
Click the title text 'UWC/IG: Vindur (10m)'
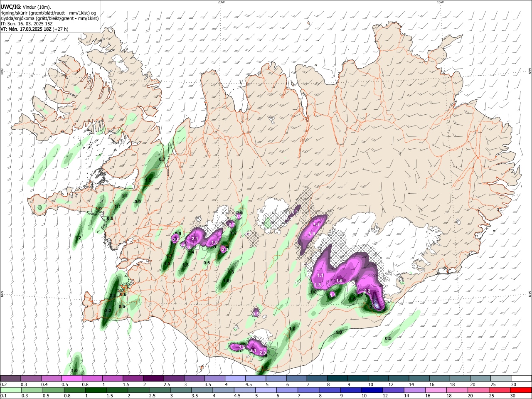(25, 7)
